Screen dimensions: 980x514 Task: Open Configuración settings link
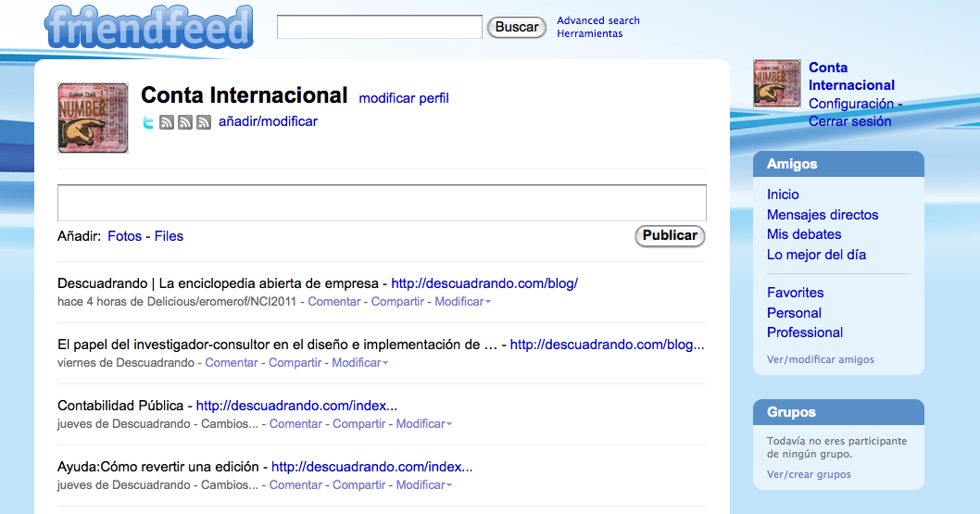pos(851,104)
